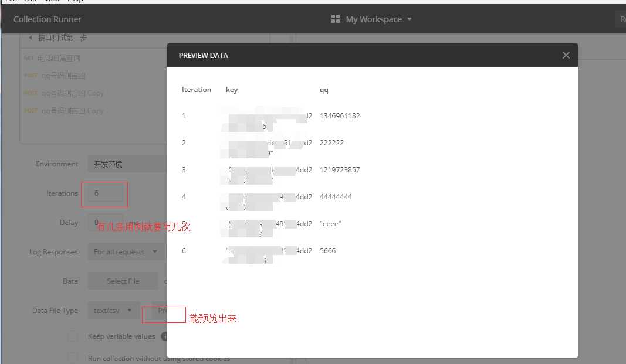Click the Iteration column header
Screen dimensions: 626x364
click(197, 90)
